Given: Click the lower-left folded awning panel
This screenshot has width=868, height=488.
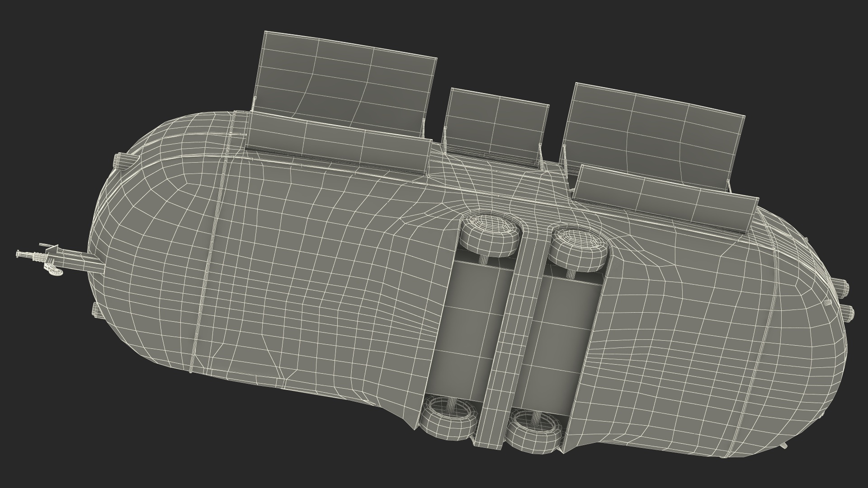Looking at the screenshot, I should (x=337, y=142).
